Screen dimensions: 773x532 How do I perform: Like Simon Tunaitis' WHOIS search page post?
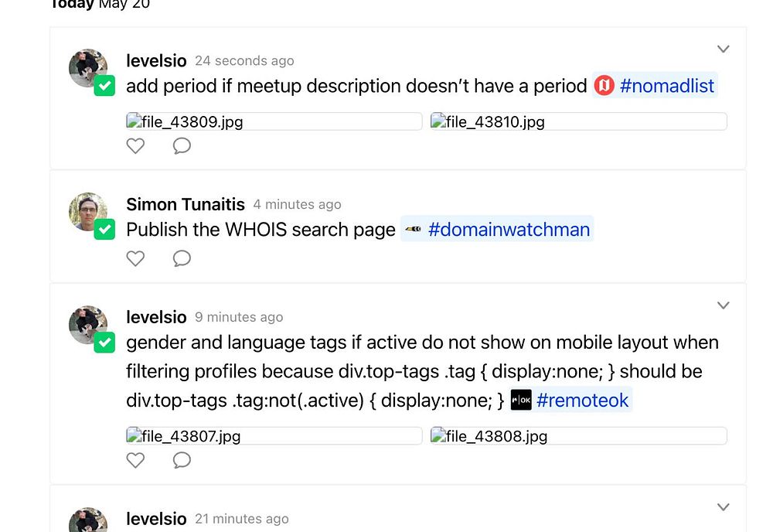coord(135,258)
